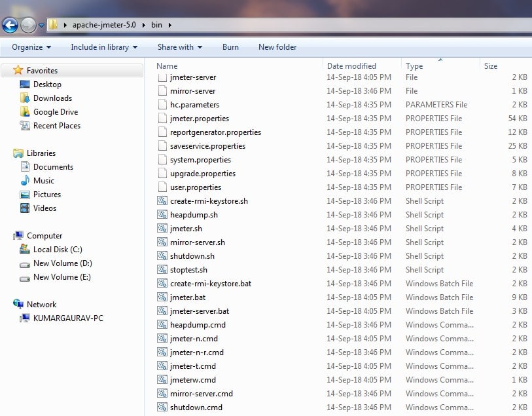The width and height of the screenshot is (532, 416).
Task: Select shutdown.sh script icon
Action: (x=162, y=255)
